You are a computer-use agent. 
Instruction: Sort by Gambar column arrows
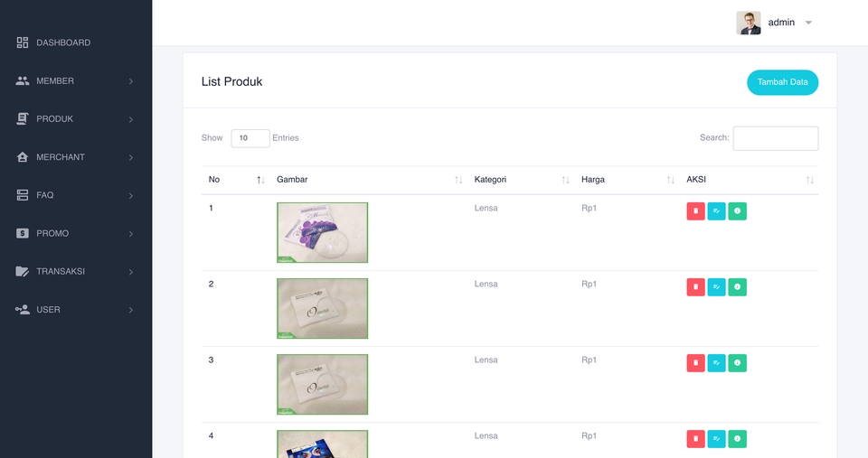pyautogui.click(x=458, y=180)
